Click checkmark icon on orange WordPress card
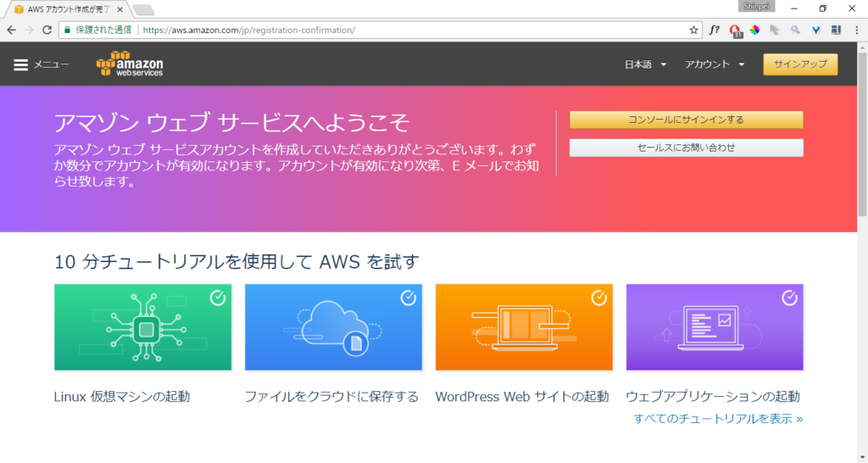868x463 pixels. tap(598, 298)
